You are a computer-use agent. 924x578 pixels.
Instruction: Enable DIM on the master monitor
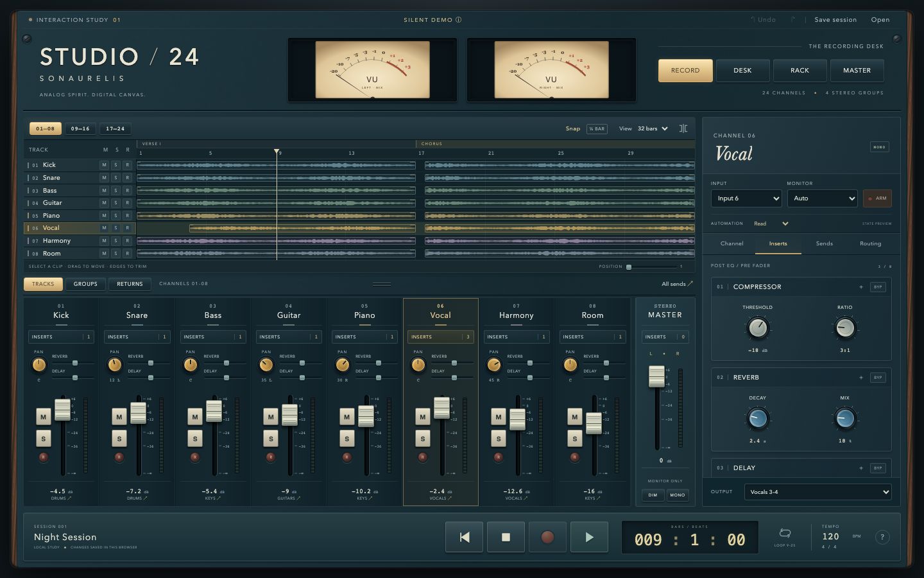pyautogui.click(x=653, y=495)
